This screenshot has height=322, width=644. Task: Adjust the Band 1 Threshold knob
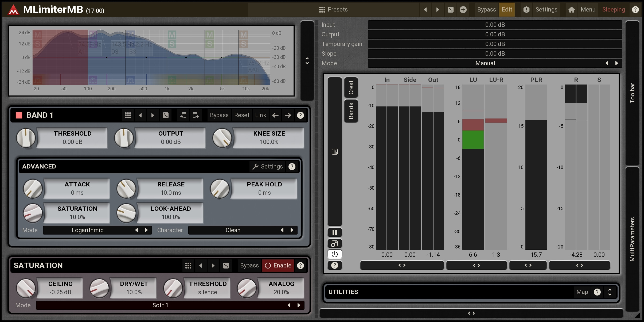point(26,138)
